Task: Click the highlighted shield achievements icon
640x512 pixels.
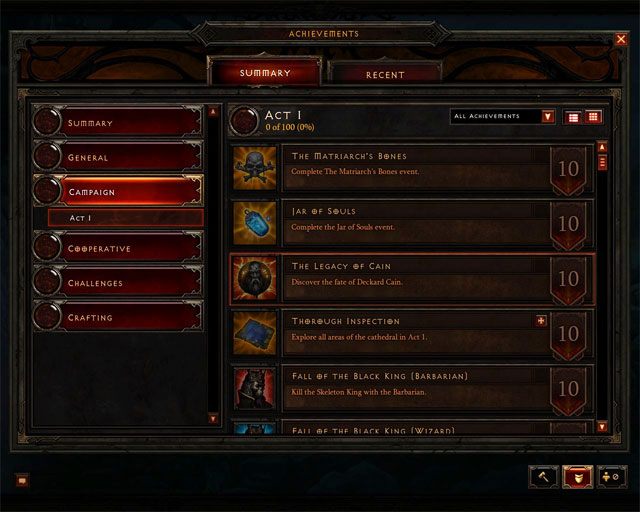Action: click(578, 476)
